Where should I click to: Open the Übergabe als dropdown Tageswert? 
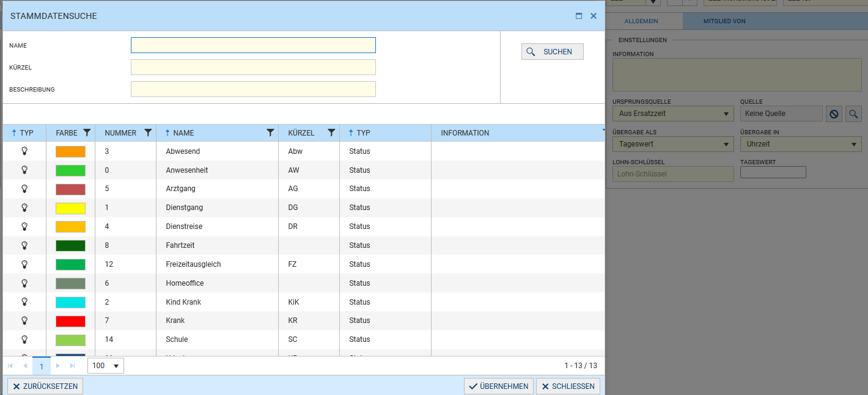[673, 144]
